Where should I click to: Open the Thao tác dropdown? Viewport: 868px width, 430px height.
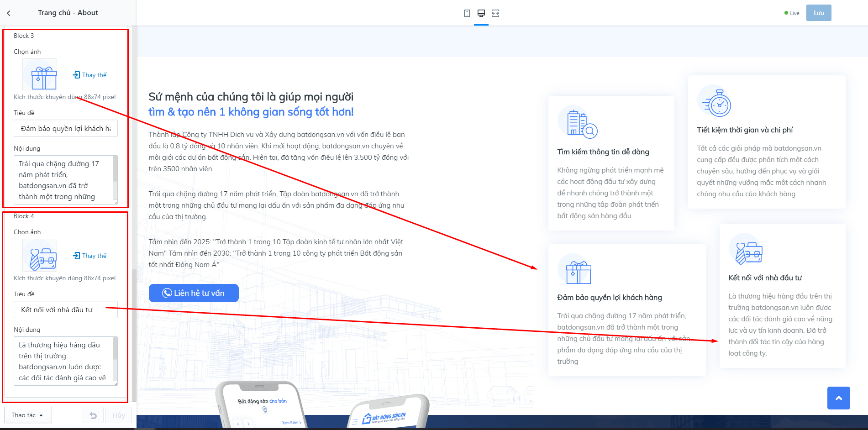tap(28, 415)
